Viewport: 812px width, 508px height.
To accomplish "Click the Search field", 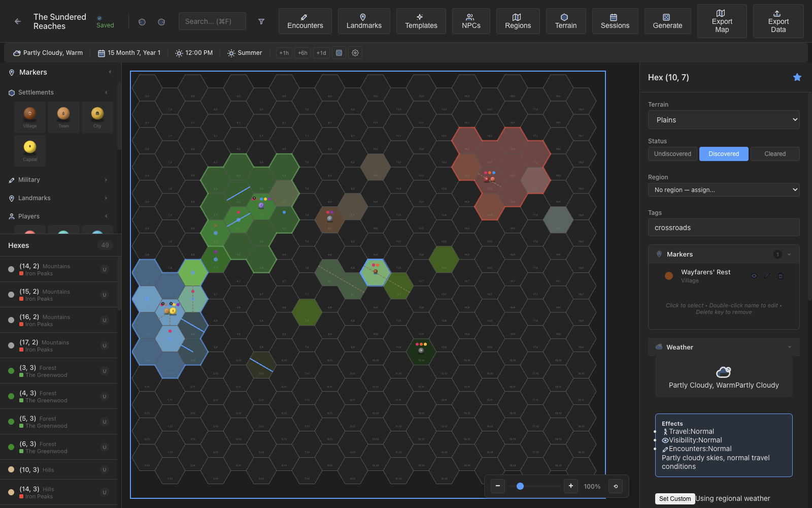I will tap(212, 21).
